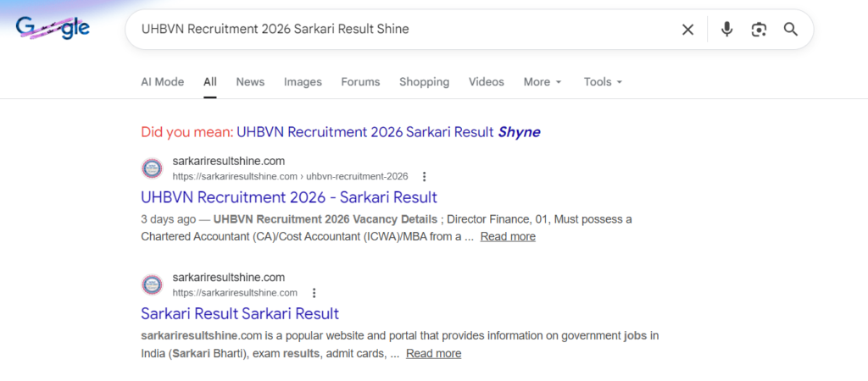This screenshot has height=381, width=868.
Task: Switch to the Shopping results tab
Action: pyautogui.click(x=424, y=82)
